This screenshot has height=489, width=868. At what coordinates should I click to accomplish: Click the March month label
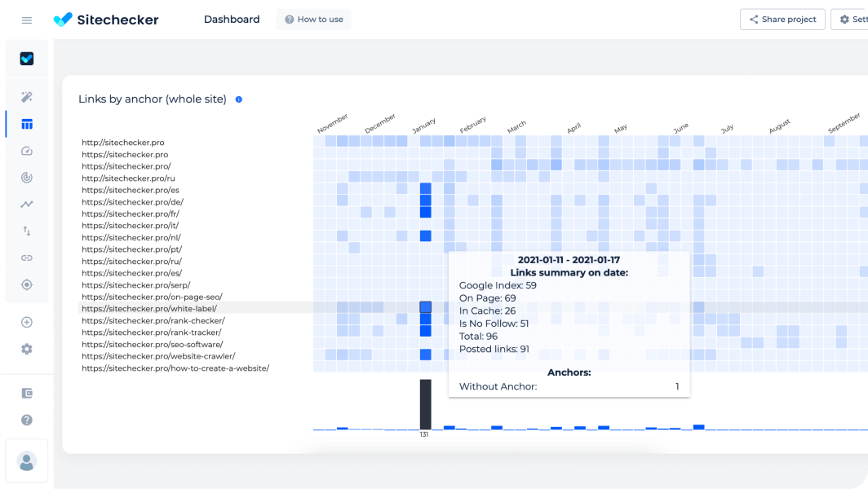pyautogui.click(x=516, y=127)
